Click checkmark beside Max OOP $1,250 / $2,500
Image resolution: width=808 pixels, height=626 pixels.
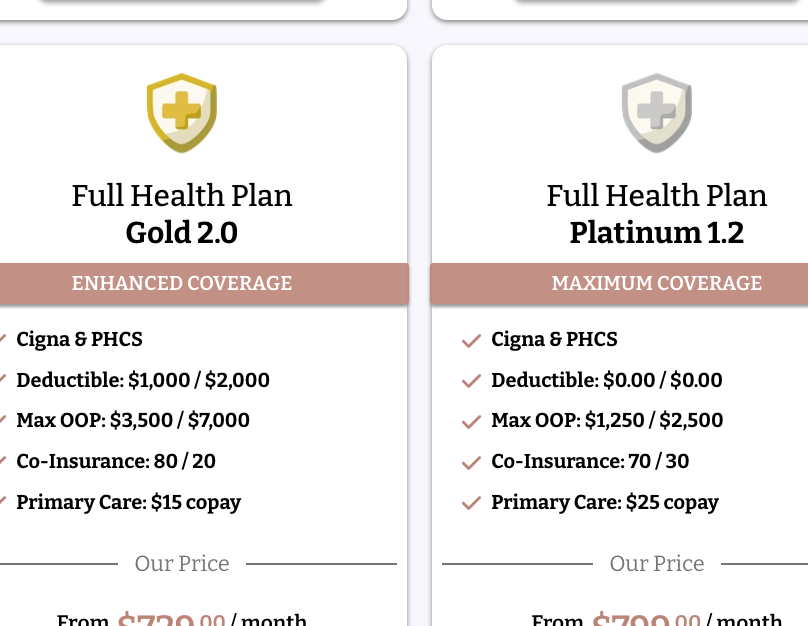tap(471, 422)
